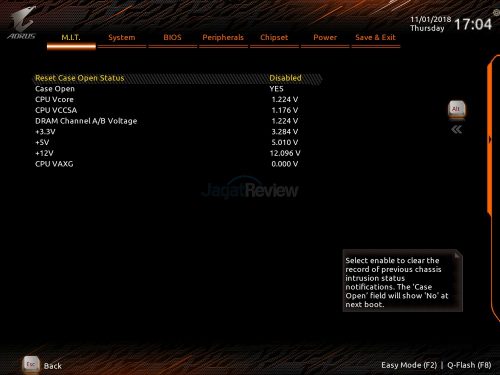
Task: Click the 17:04 clock display
Action: click(473, 24)
